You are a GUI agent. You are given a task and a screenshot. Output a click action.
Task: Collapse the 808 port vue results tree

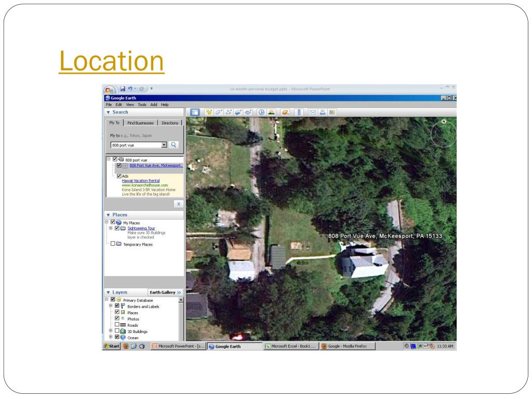click(x=109, y=159)
